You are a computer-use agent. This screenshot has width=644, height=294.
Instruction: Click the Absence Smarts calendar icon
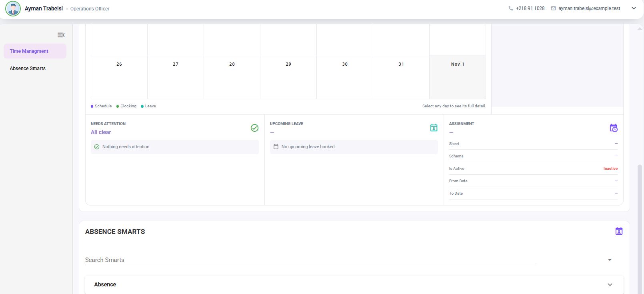[619, 231]
